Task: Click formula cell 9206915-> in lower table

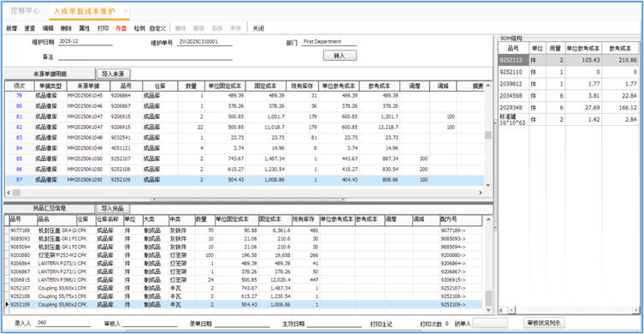Action: (x=460, y=280)
